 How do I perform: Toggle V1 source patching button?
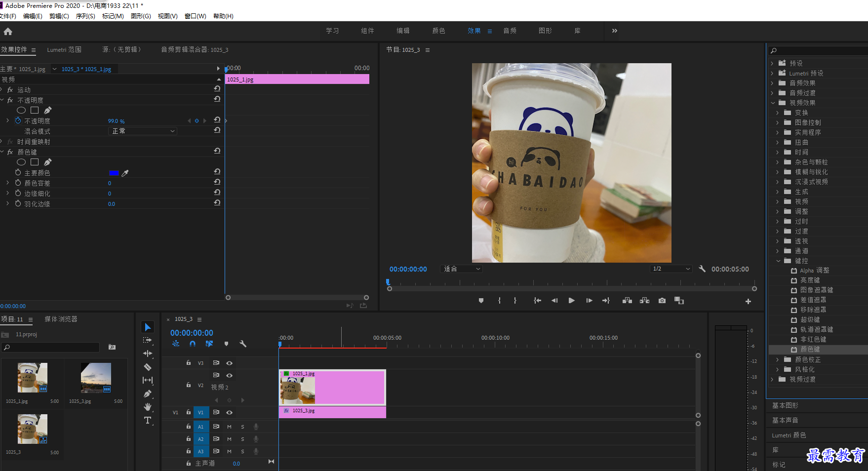(x=175, y=412)
